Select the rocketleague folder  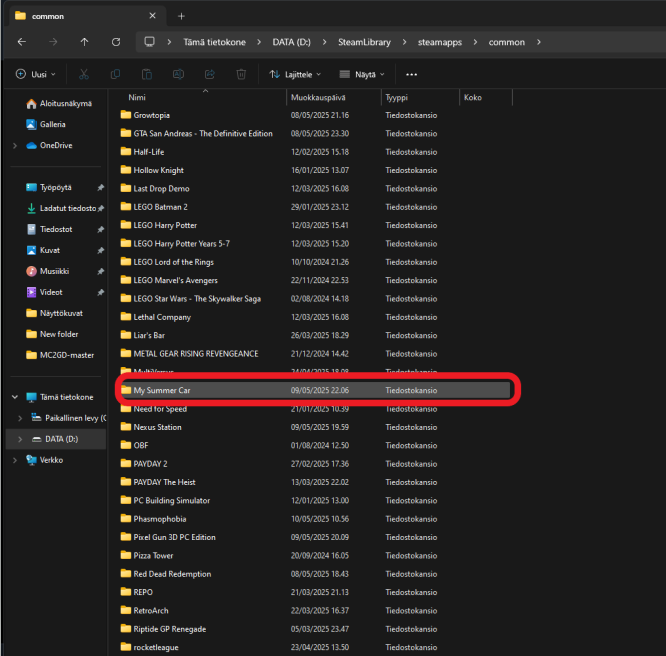tap(315, 647)
